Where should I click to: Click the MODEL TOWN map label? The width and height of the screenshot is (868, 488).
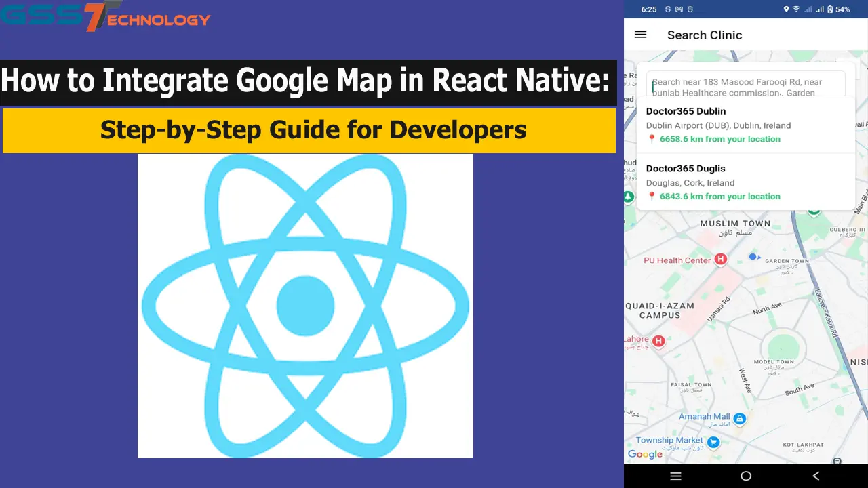(774, 362)
